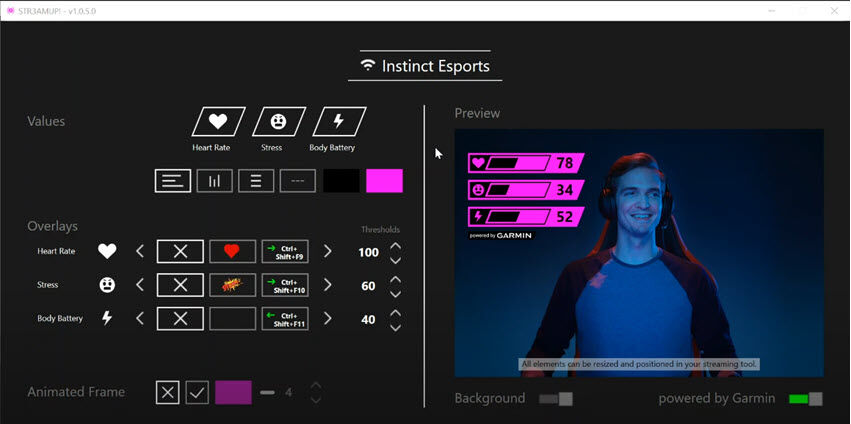851x424 pixels.
Task: Toggle the powered by Garmin switch
Action: coord(806,399)
